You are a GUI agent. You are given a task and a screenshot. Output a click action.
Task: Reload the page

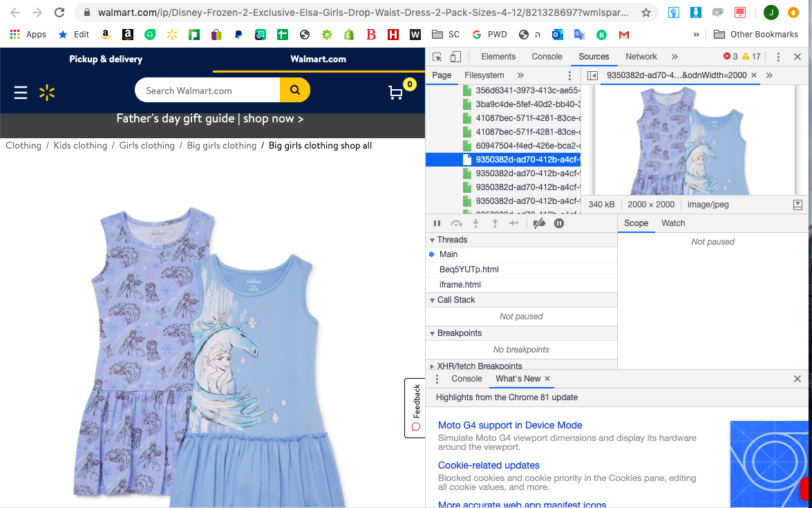tap(59, 12)
